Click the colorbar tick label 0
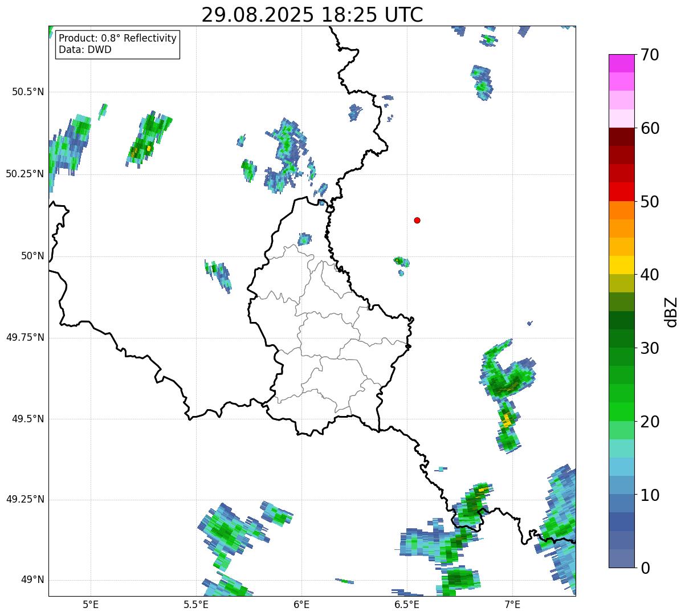 point(646,568)
